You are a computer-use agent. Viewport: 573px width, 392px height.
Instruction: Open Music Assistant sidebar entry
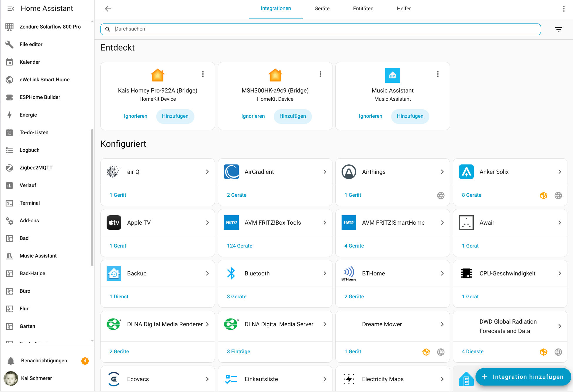pos(47,256)
